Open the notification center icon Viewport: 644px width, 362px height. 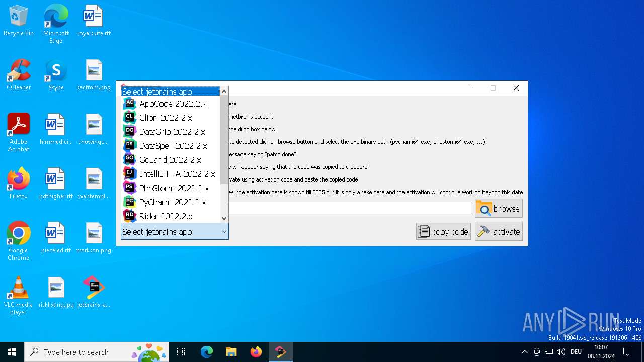[x=627, y=352]
